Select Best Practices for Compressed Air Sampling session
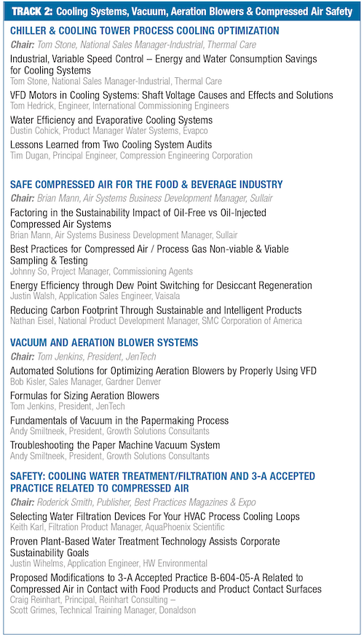Viewport: 364px width, 637px height. 149,254
